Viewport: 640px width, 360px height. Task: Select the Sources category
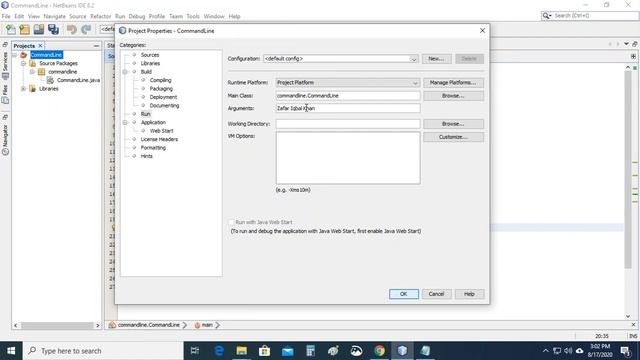click(150, 55)
